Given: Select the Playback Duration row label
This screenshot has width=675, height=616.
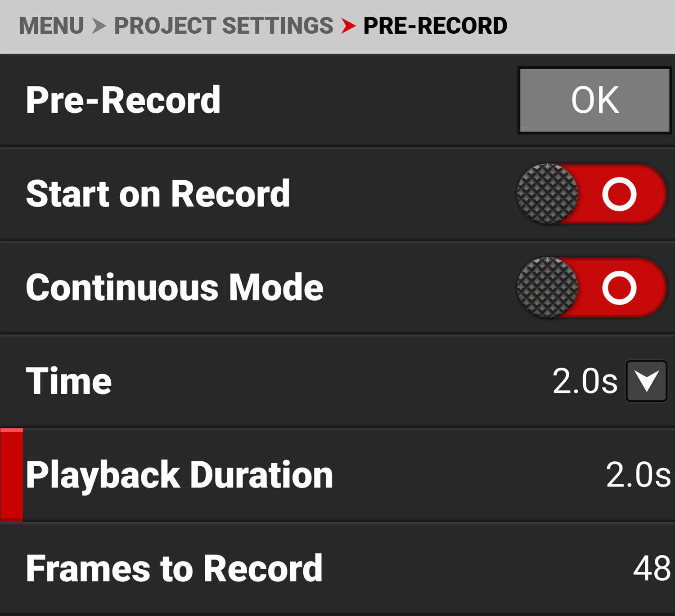Looking at the screenshot, I should pyautogui.click(x=179, y=475).
